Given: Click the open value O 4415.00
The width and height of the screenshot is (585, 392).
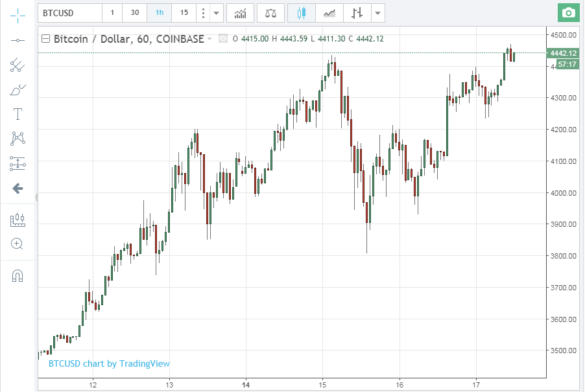Looking at the screenshot, I should coord(250,39).
